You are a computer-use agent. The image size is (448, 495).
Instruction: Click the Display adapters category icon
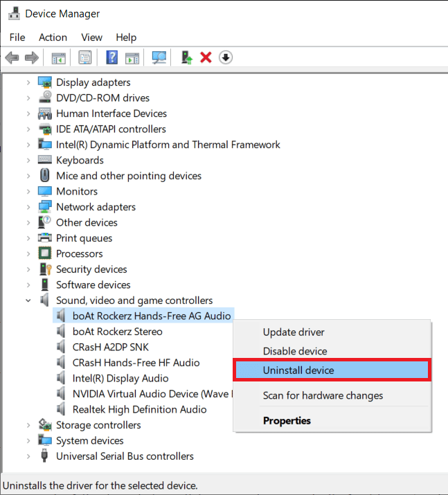coord(45,82)
